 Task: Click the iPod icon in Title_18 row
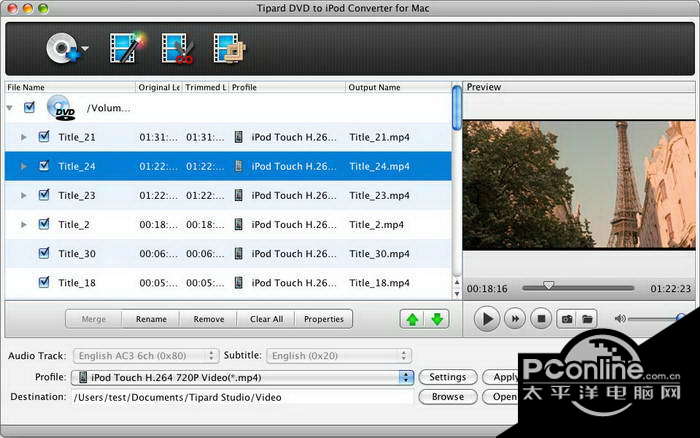pyautogui.click(x=239, y=283)
